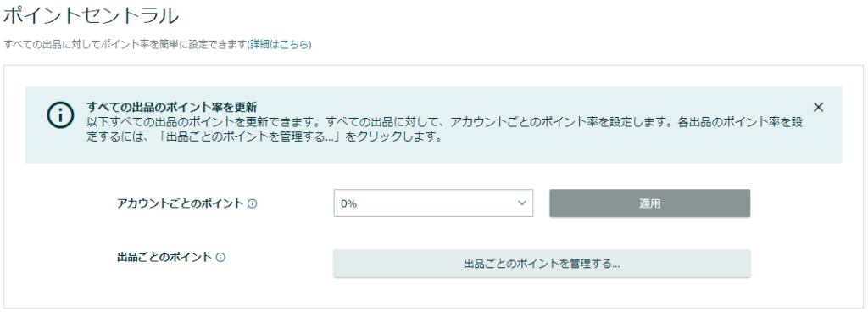Click the large info icon in the banner

coord(60,115)
